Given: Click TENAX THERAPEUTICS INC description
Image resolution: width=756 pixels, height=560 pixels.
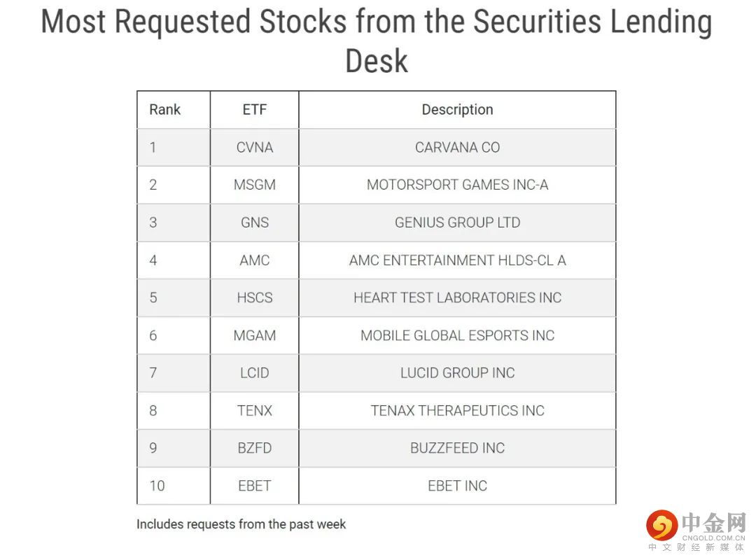Looking at the screenshot, I should pos(457,411).
